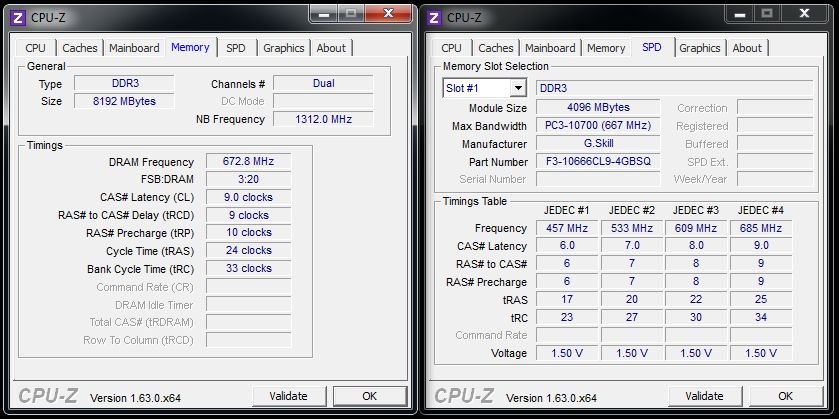Click JEDEC #2 tRAS value 20
The image size is (839, 419).
[x=632, y=300]
